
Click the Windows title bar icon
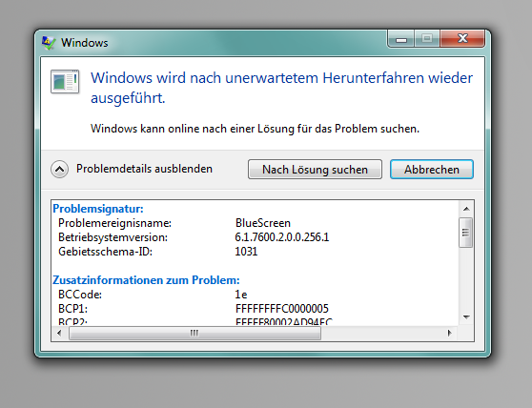tap(49, 43)
